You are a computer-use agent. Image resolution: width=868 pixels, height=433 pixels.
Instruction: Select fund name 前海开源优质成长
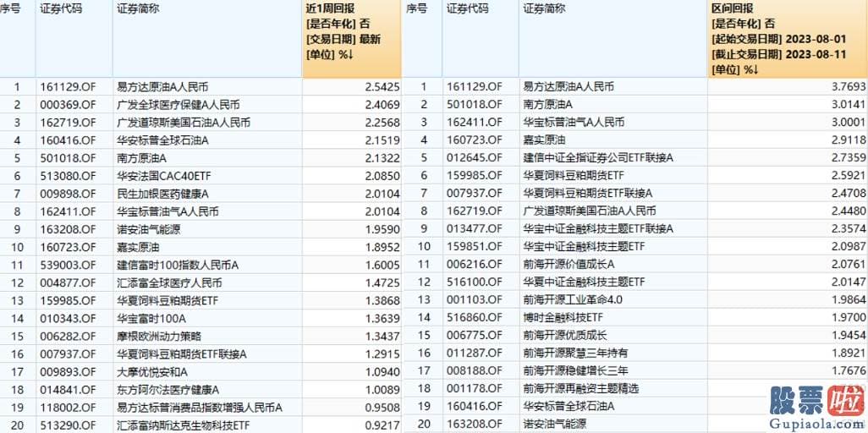click(x=564, y=335)
